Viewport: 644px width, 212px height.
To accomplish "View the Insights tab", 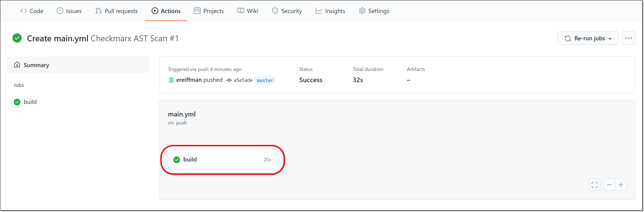I will tap(330, 11).
